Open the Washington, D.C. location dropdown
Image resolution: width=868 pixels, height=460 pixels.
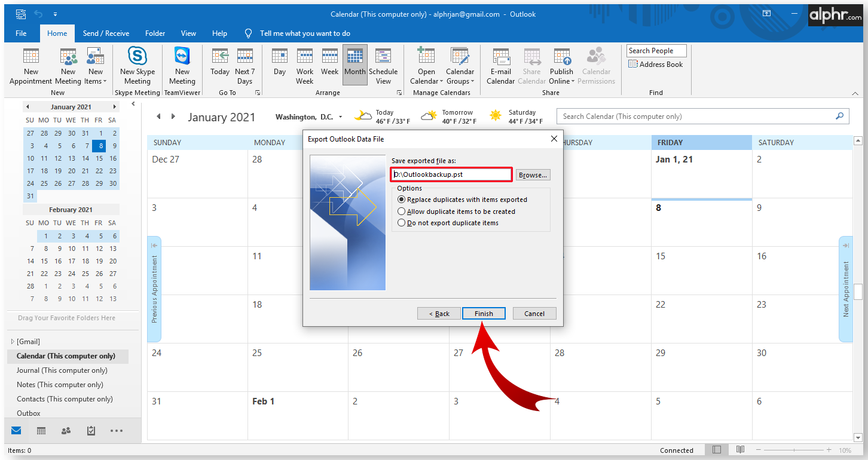341,117
